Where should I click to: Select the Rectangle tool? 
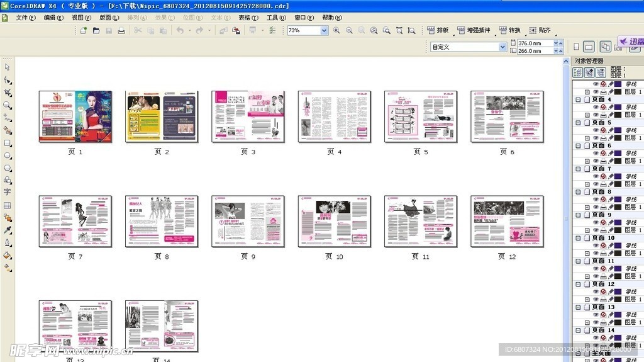[x=8, y=142]
